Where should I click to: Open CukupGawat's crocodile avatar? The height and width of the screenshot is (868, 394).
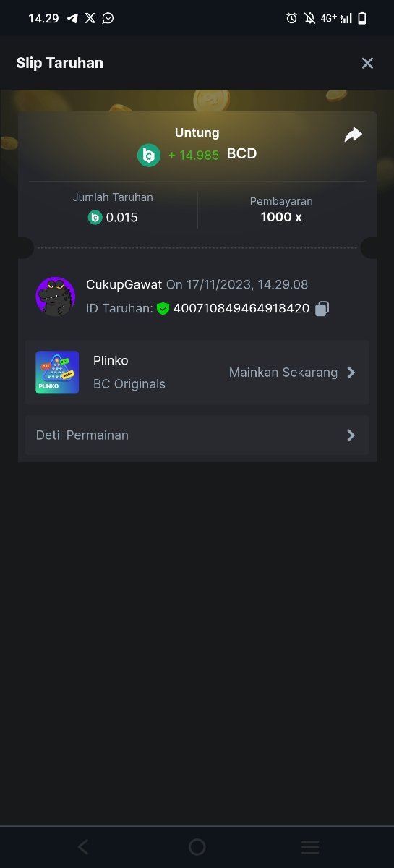(56, 296)
